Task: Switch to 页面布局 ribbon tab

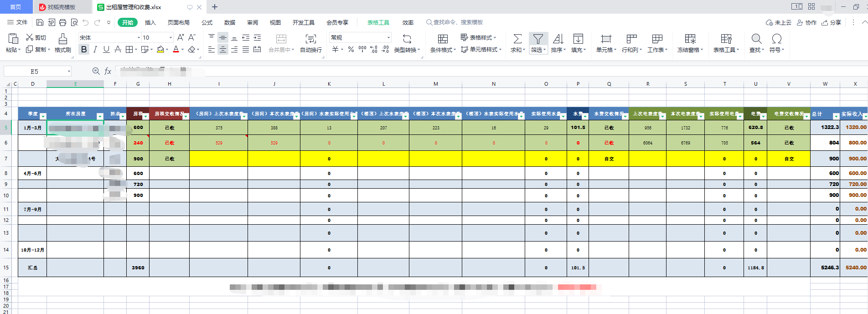Action: coord(178,22)
